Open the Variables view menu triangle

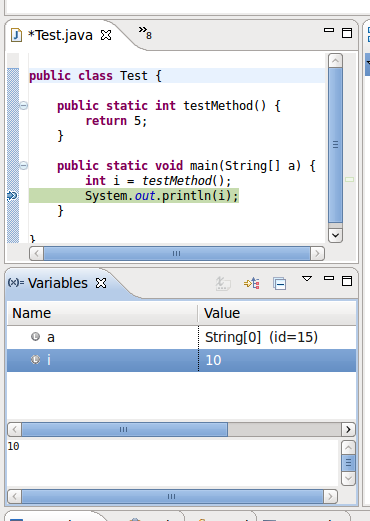(307, 278)
